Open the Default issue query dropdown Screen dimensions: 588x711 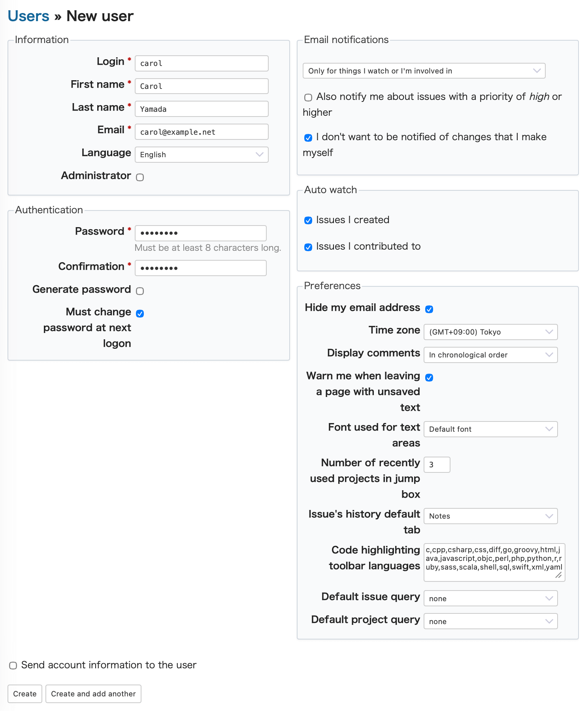(x=490, y=598)
